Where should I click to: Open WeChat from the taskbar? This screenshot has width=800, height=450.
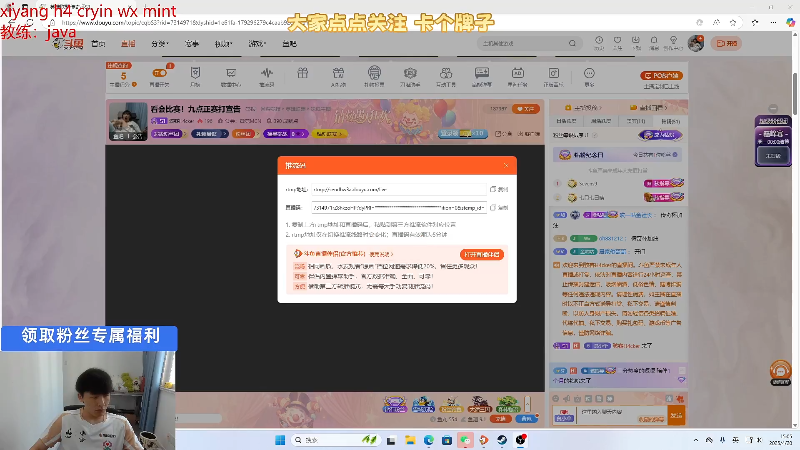465,440
